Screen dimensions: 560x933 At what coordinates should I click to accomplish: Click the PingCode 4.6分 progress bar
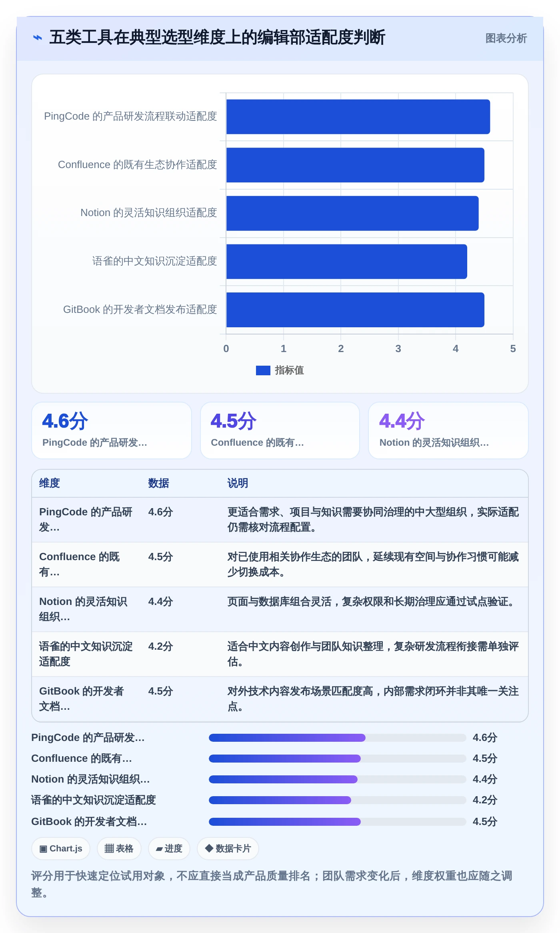(x=338, y=738)
